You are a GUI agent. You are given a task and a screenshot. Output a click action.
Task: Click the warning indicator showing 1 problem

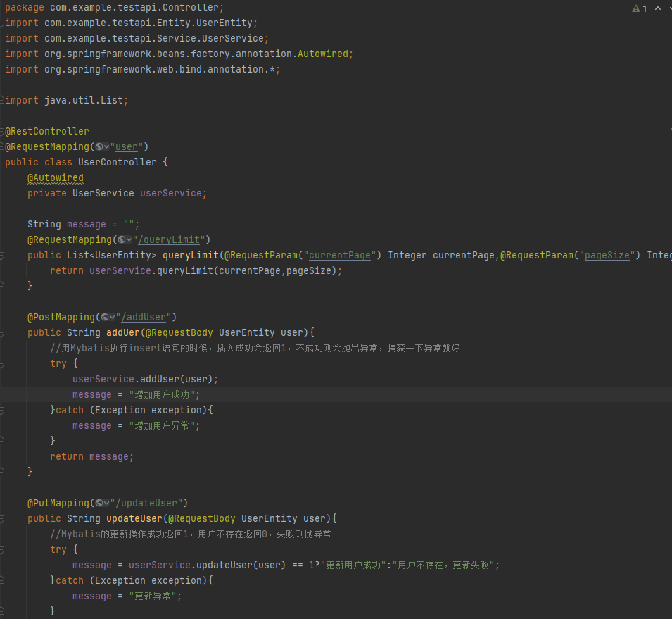point(639,8)
